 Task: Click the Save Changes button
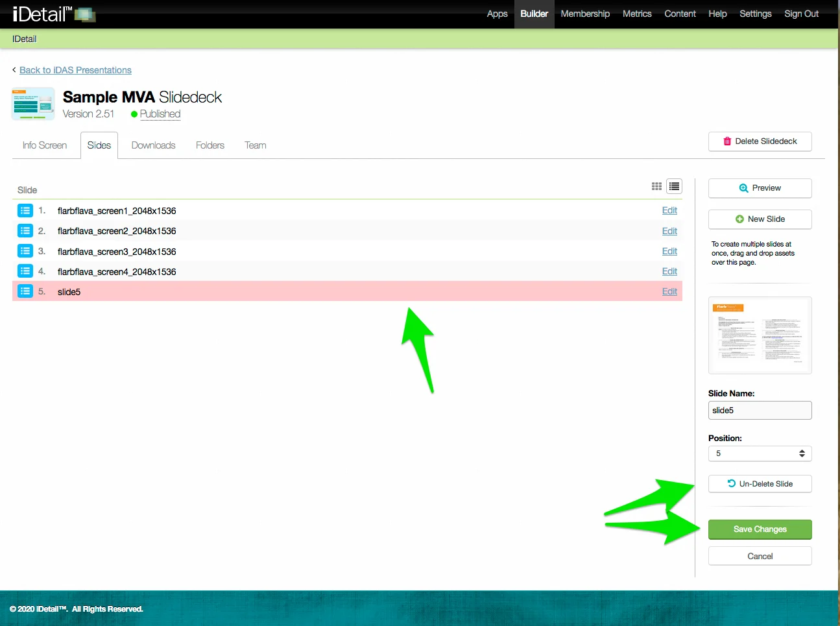pos(760,529)
